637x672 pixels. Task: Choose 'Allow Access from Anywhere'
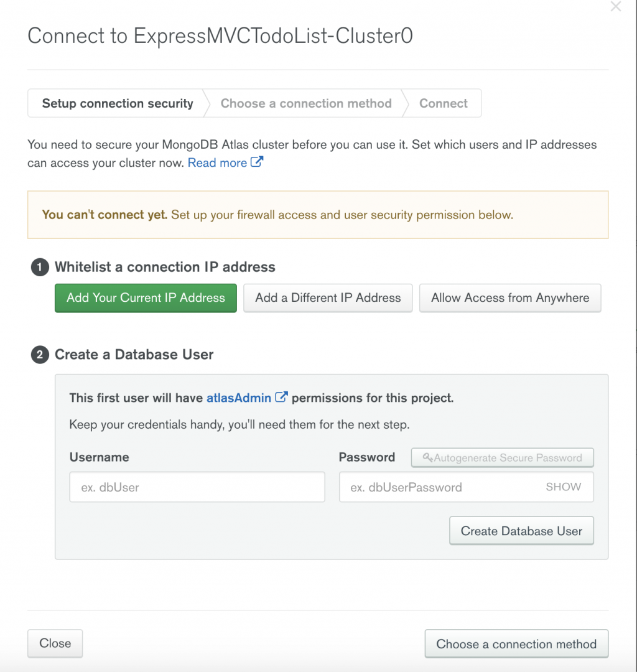pos(510,298)
